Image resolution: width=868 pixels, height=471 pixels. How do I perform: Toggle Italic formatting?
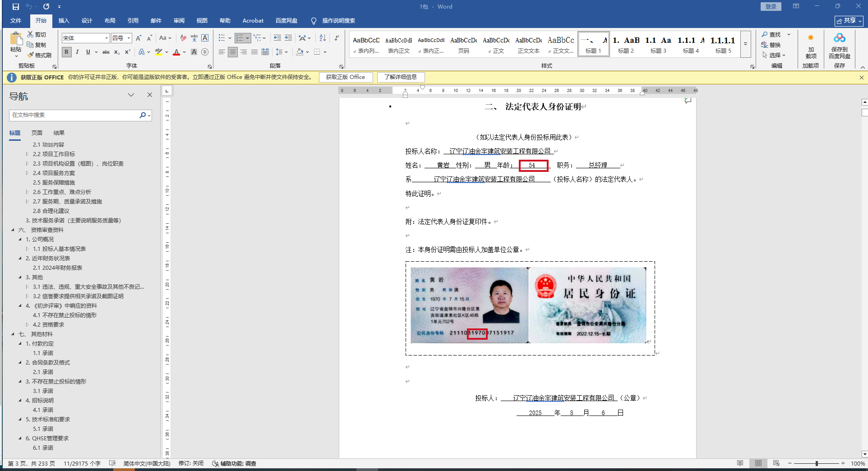[77, 52]
